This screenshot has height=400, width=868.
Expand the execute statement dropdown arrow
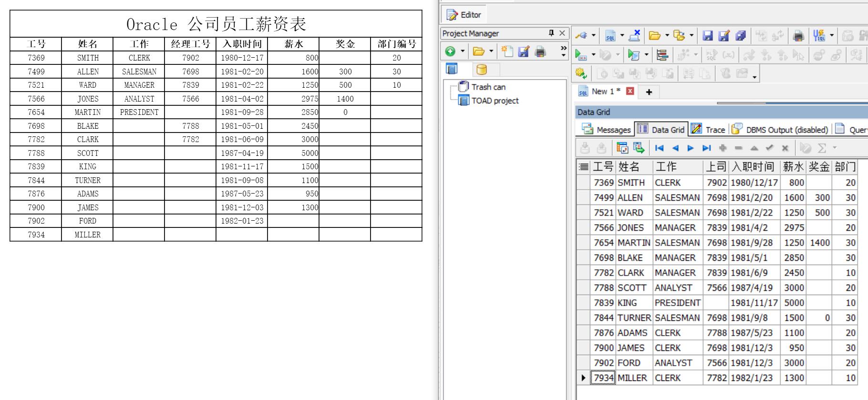point(593,55)
